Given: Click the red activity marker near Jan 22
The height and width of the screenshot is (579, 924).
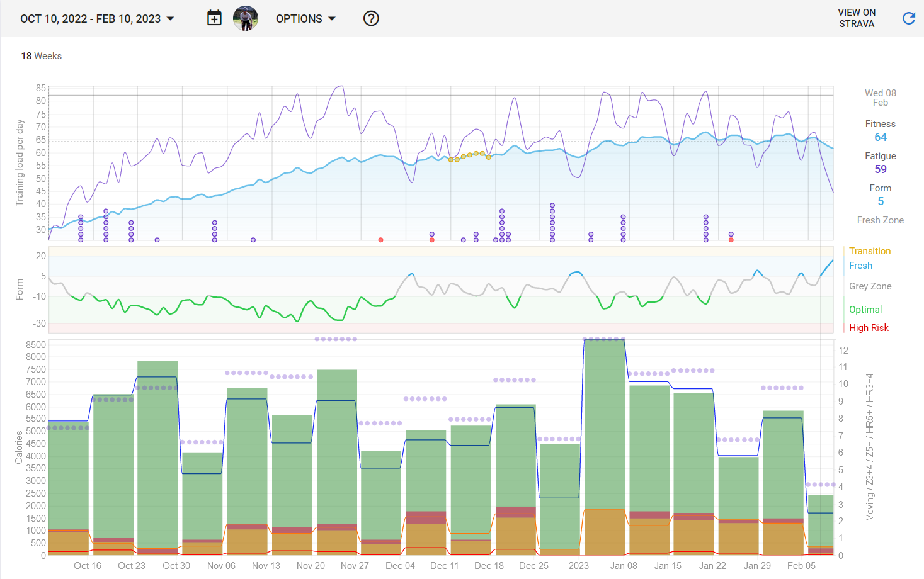Looking at the screenshot, I should tap(731, 240).
